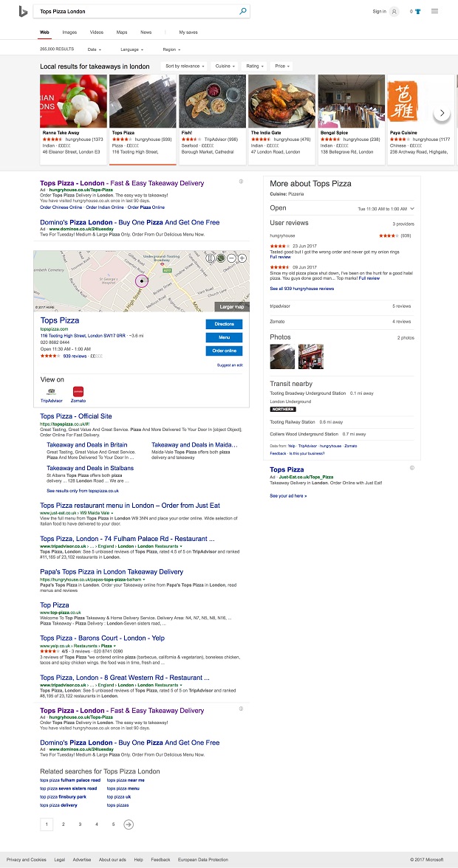Click ad info icon beside first hungryhouse ad
This screenshot has height=868, width=458.
click(x=240, y=182)
